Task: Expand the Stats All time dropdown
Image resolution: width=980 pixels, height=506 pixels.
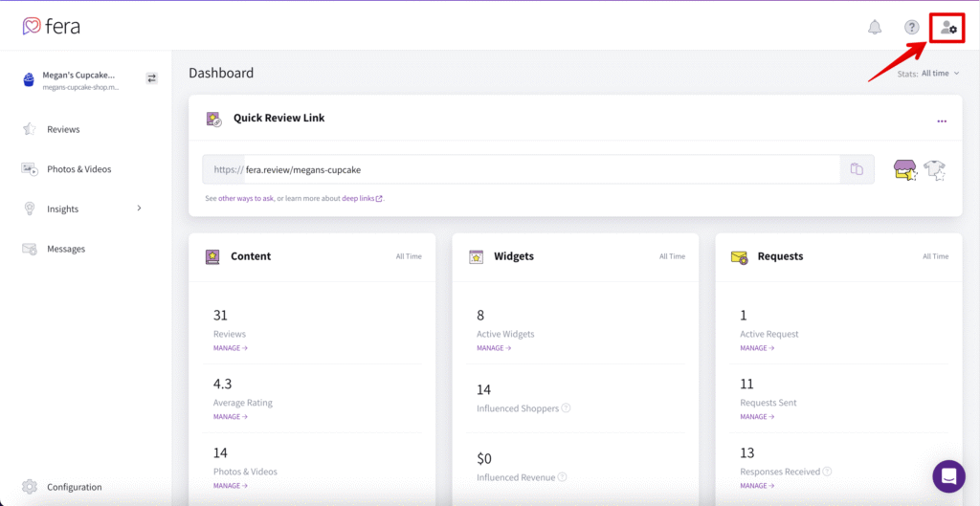Action: tap(939, 74)
